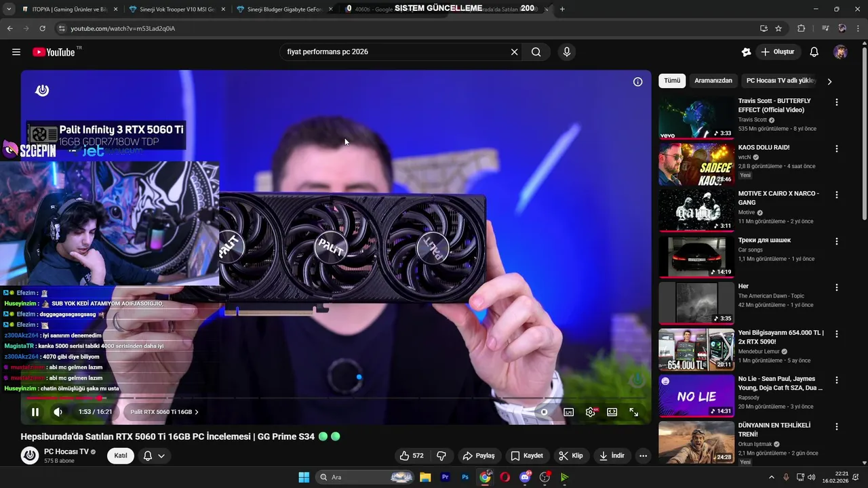The height and width of the screenshot is (488, 868).
Task: Toggle autoplay in the player controls
Action: click(x=544, y=412)
